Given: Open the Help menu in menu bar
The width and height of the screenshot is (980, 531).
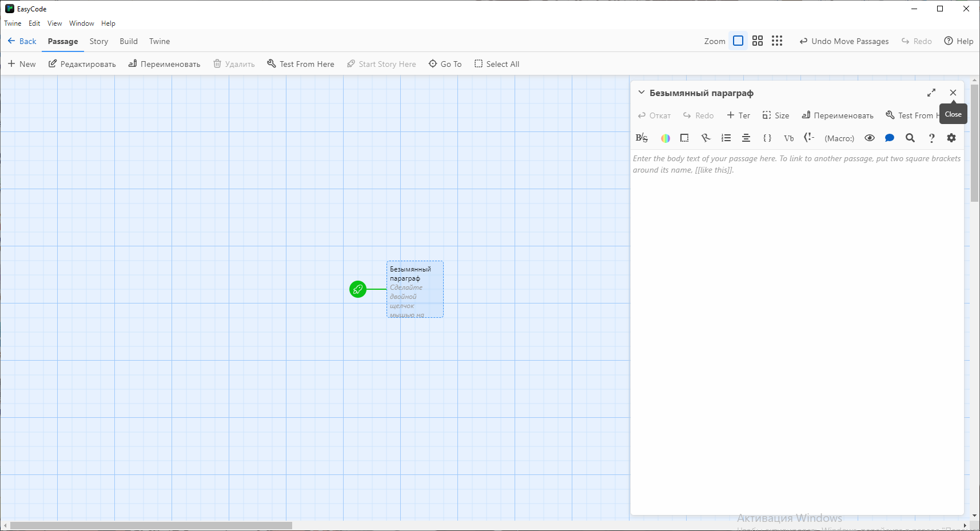Looking at the screenshot, I should tap(108, 23).
